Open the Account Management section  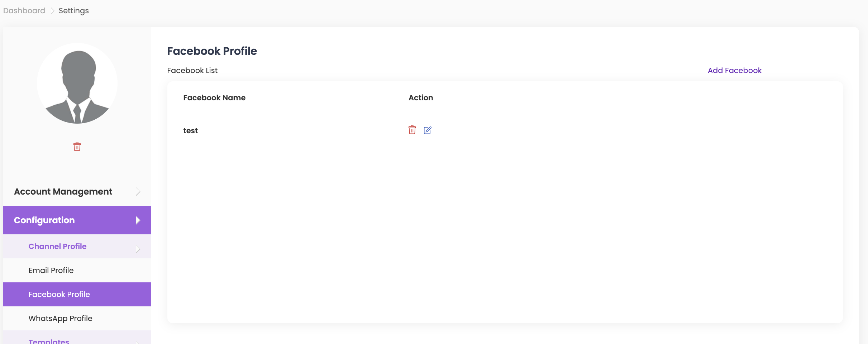click(63, 192)
